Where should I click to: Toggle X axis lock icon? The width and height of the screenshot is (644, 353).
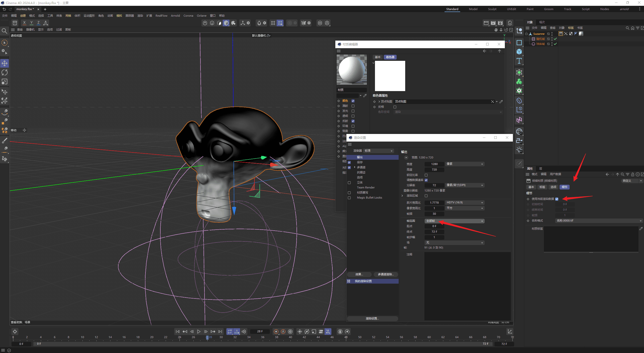[24, 23]
